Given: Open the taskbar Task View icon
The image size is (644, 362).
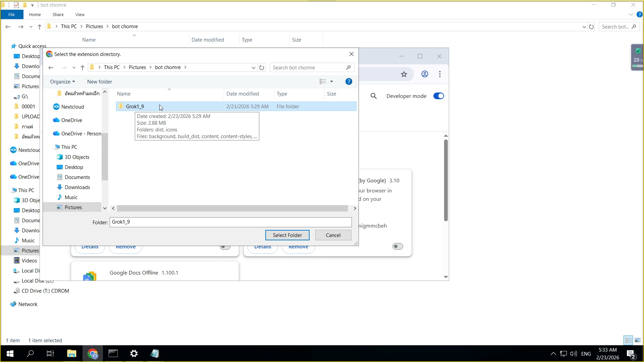Looking at the screenshot, I should 50,354.
